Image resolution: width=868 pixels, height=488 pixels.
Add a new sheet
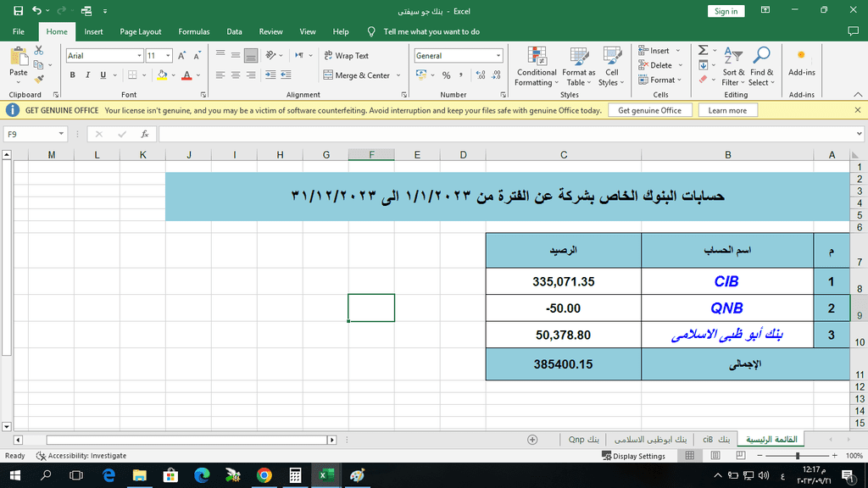[x=532, y=440]
